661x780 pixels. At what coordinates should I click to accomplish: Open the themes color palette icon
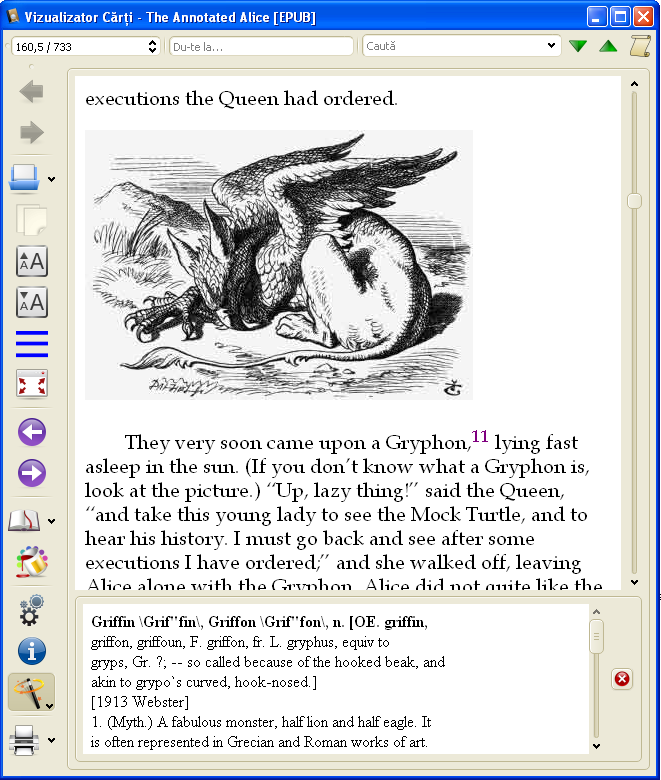click(x=32, y=562)
